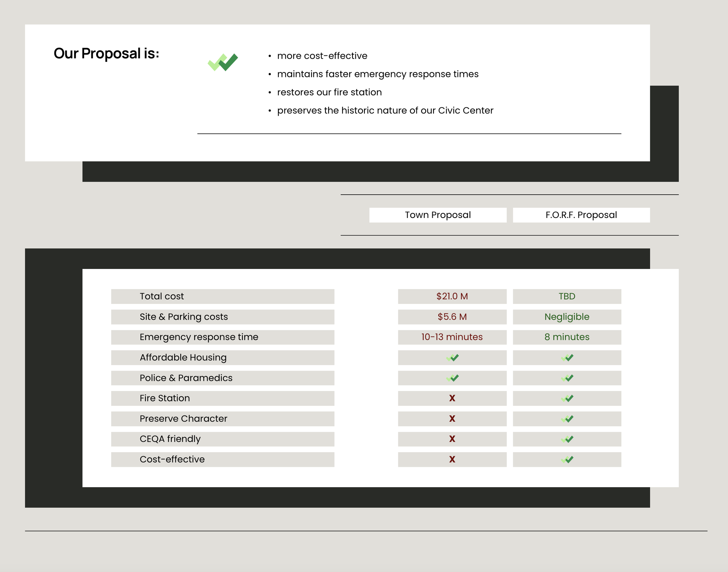Click the 'restores our fire station' bullet

(329, 92)
